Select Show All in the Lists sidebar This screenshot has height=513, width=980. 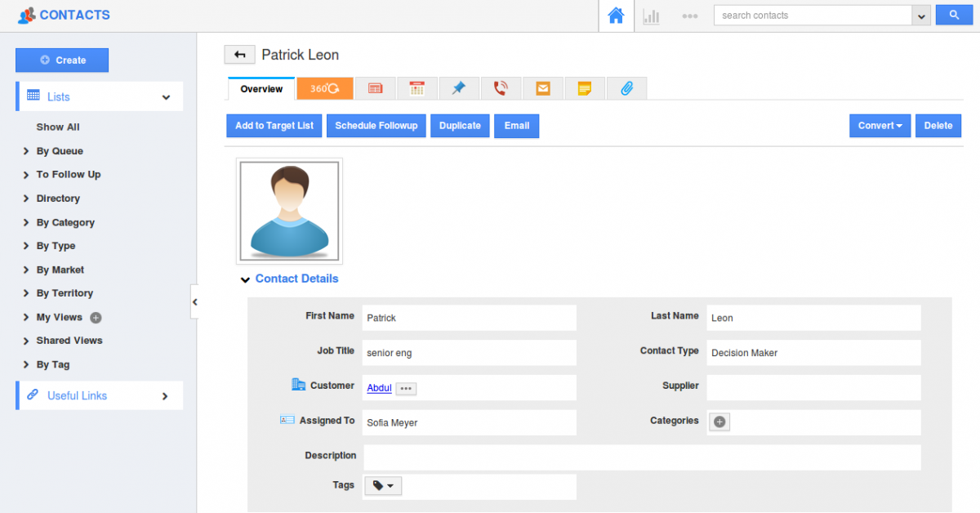point(57,127)
